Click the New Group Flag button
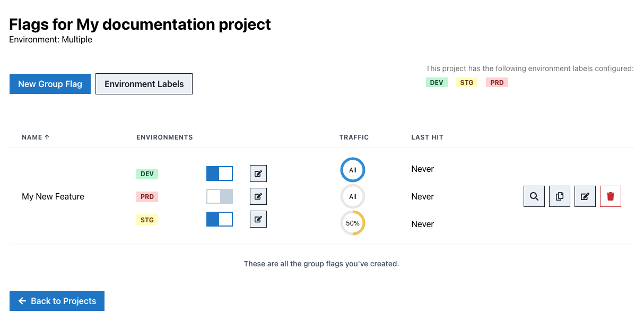Viewport: 644px width, 321px height. tap(50, 84)
